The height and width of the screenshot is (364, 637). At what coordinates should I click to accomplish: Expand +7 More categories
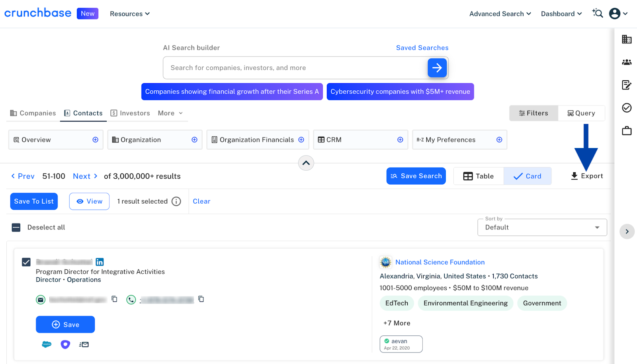[397, 323]
